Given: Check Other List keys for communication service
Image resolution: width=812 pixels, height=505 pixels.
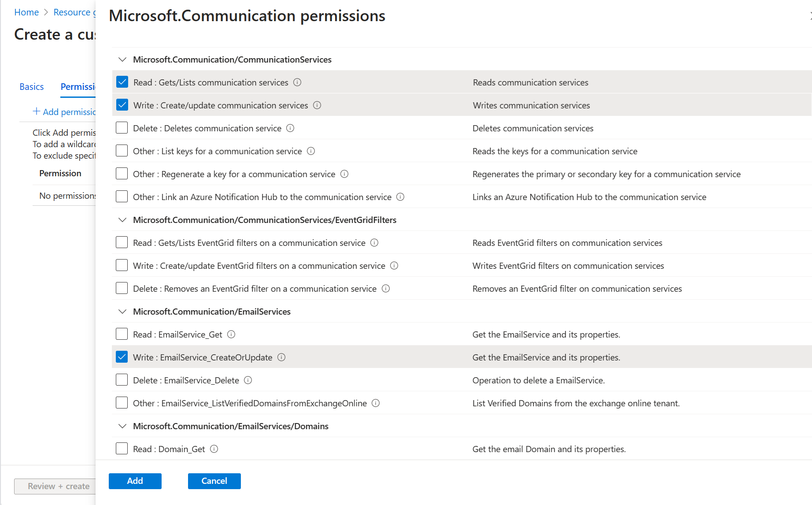Looking at the screenshot, I should 122,151.
